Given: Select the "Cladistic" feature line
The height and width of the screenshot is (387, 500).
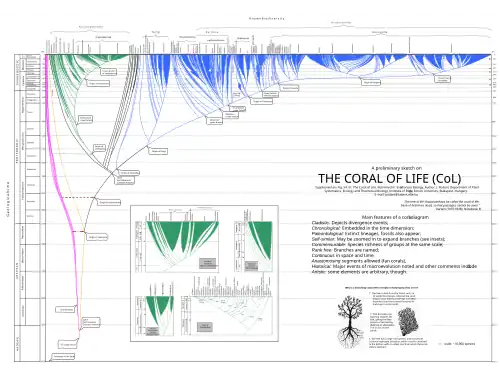Looking at the screenshot, I should [x=350, y=223].
